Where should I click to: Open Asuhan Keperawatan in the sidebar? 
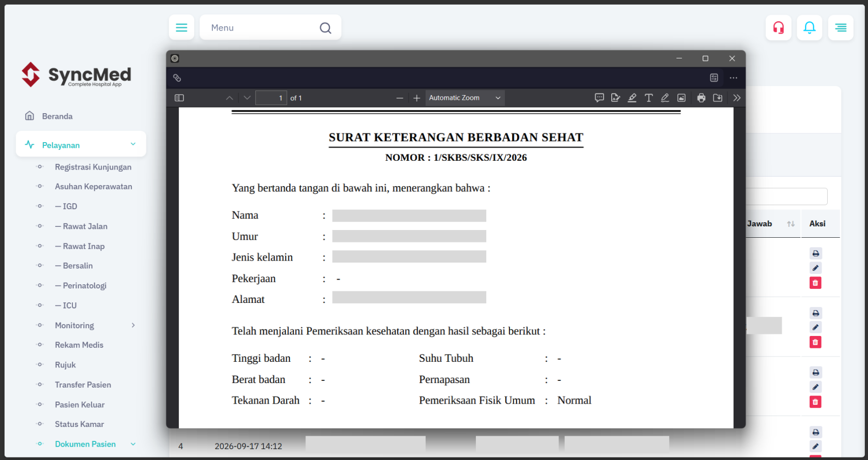coord(94,187)
